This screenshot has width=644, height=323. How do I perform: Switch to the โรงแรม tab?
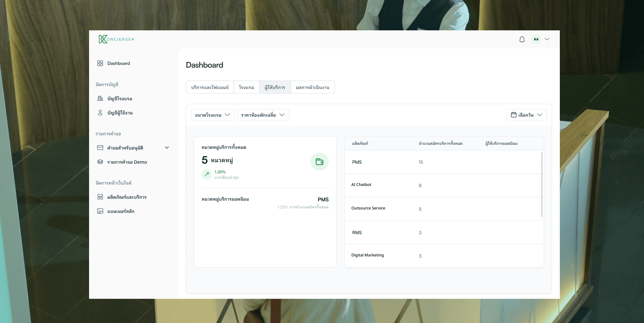[x=246, y=87]
